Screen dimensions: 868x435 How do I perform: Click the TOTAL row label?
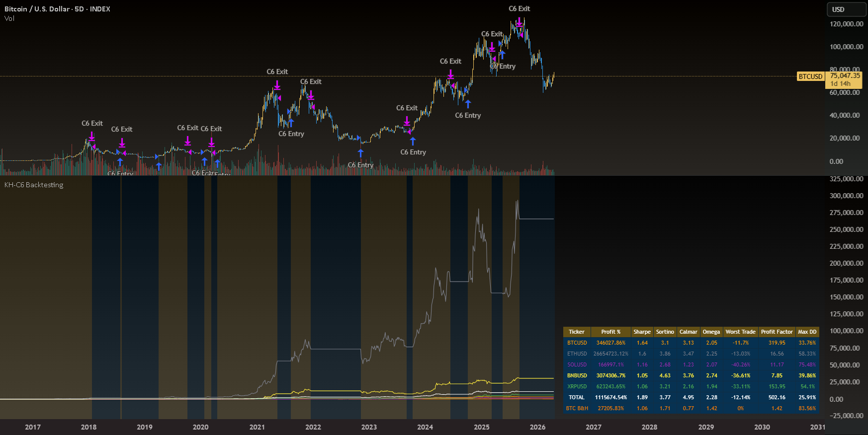click(x=577, y=397)
